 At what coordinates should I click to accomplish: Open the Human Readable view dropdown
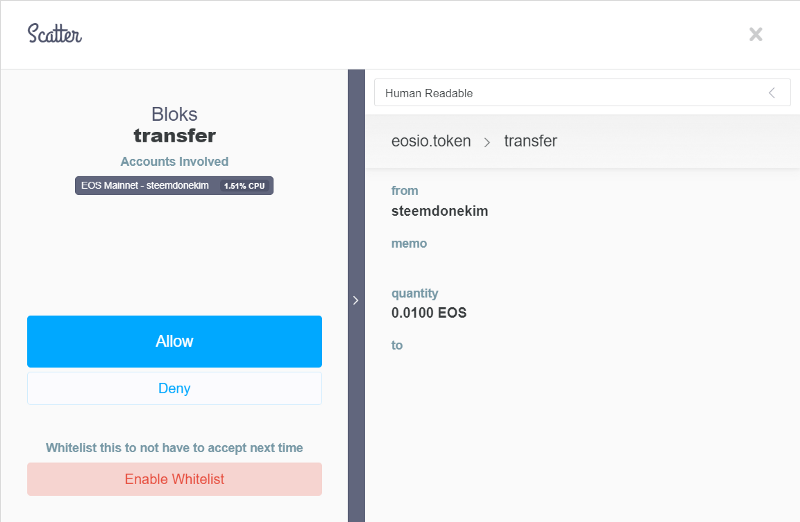(x=582, y=92)
